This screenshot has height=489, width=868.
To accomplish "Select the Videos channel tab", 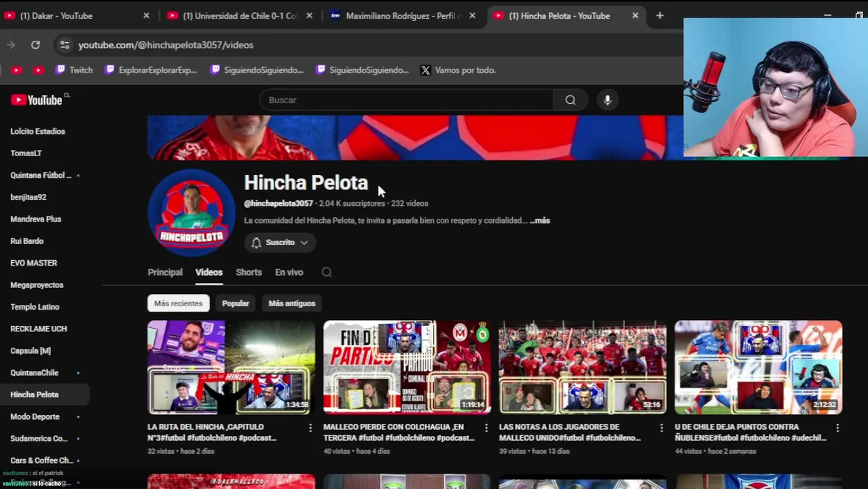I will [209, 272].
